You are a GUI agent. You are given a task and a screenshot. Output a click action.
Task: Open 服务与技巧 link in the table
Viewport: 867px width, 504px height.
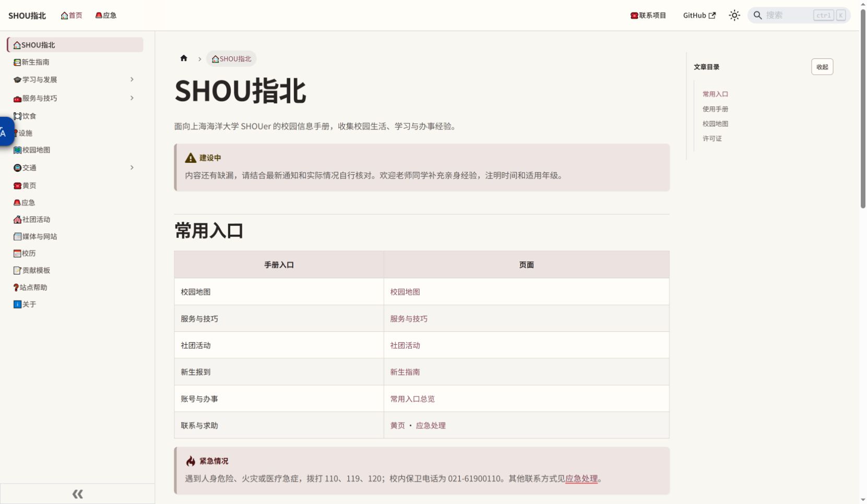[409, 318]
